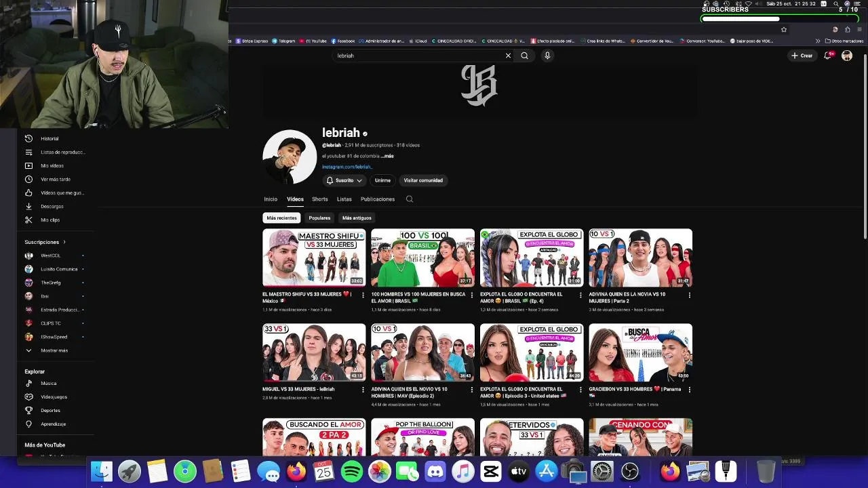Open the Telegram bookmark

[283, 41]
